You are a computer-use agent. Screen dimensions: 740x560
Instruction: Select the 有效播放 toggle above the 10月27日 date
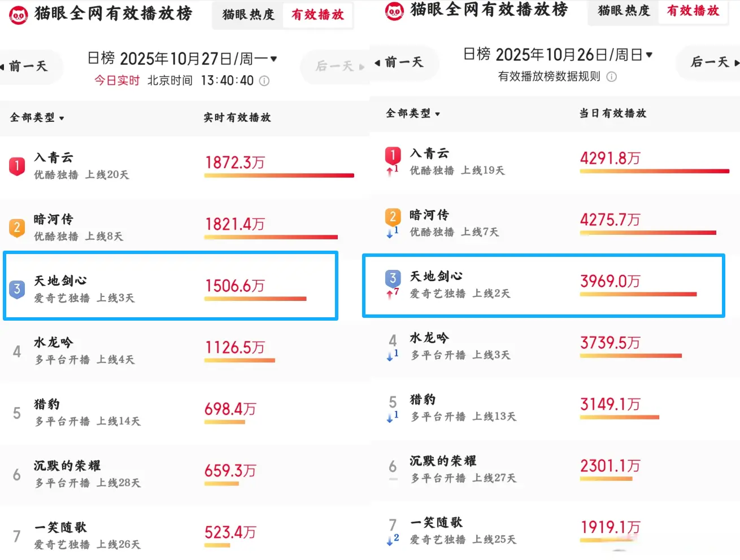(x=317, y=15)
